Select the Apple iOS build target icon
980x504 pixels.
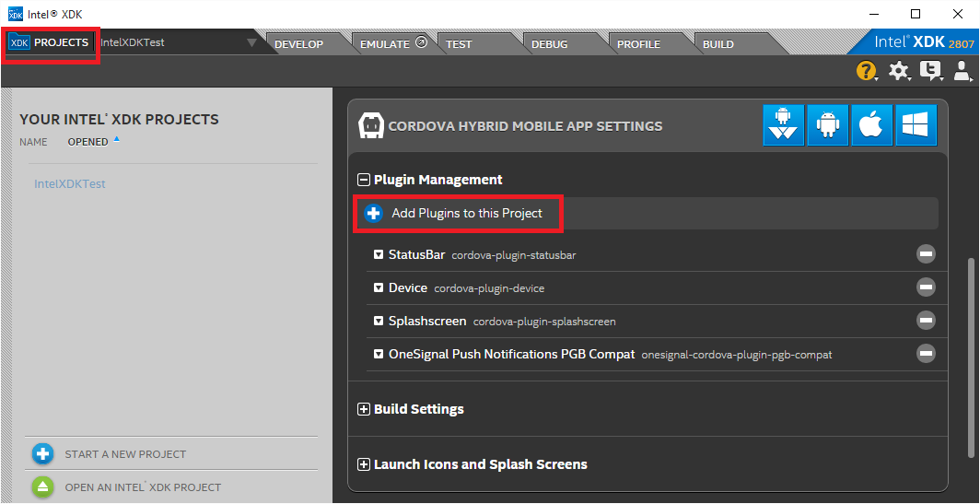click(872, 125)
